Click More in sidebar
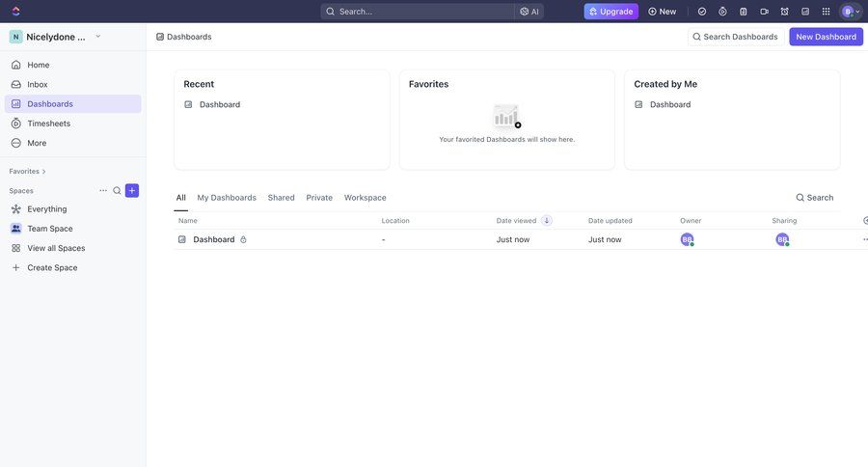The width and height of the screenshot is (868, 467). (x=72, y=143)
